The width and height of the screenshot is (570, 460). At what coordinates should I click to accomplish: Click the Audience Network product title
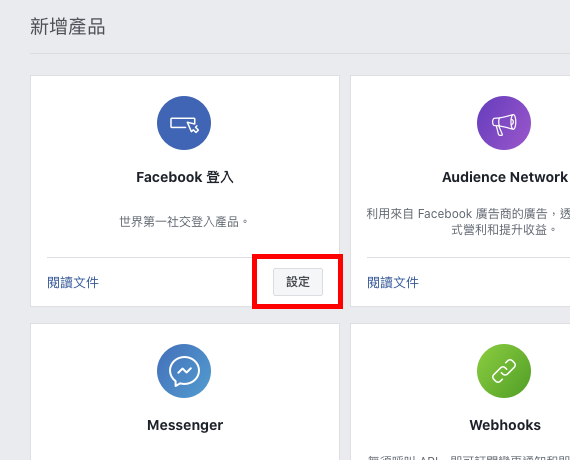(505, 177)
